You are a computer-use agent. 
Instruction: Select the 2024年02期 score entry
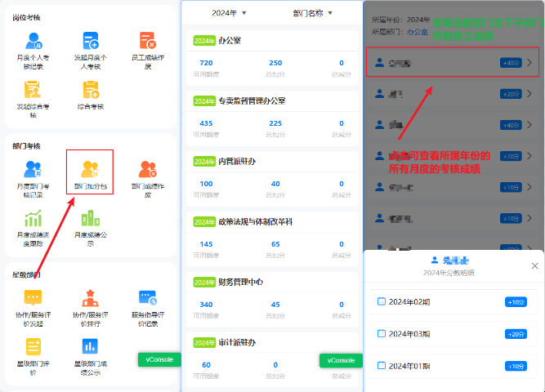tap(453, 302)
